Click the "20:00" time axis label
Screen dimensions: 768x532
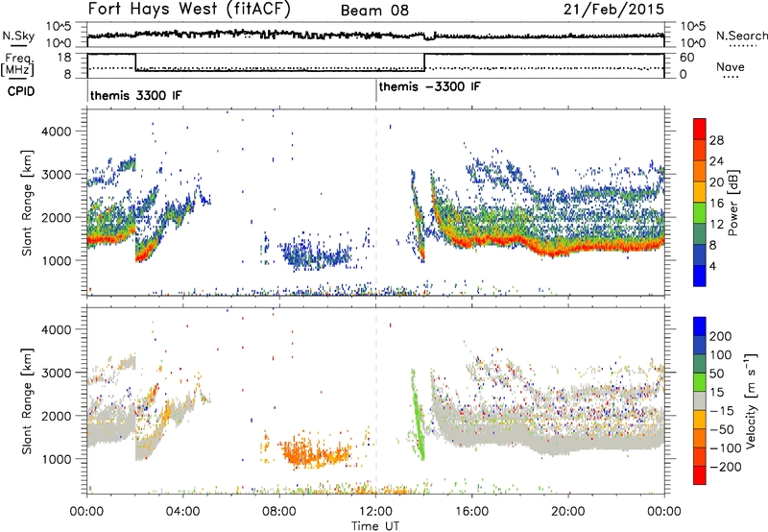click(567, 512)
